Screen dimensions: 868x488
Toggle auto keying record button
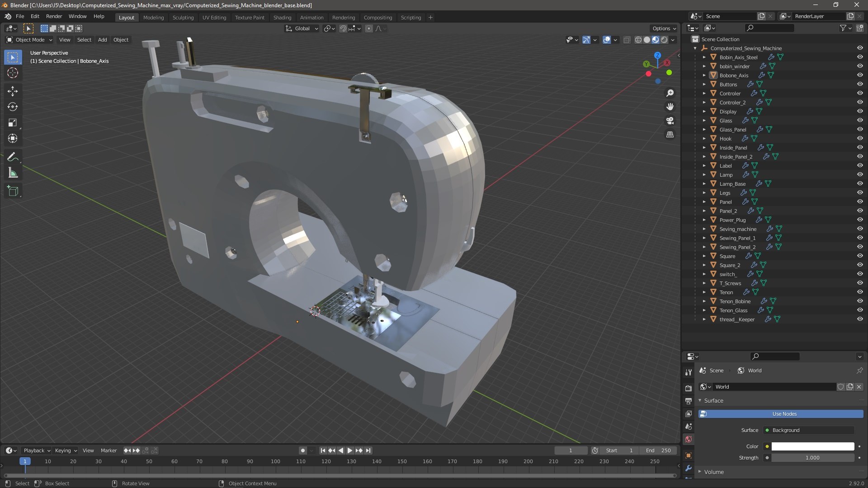pyautogui.click(x=302, y=450)
